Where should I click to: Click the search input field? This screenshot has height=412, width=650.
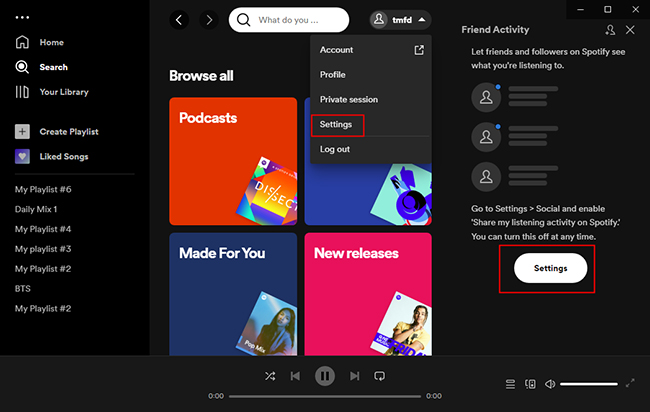289,20
